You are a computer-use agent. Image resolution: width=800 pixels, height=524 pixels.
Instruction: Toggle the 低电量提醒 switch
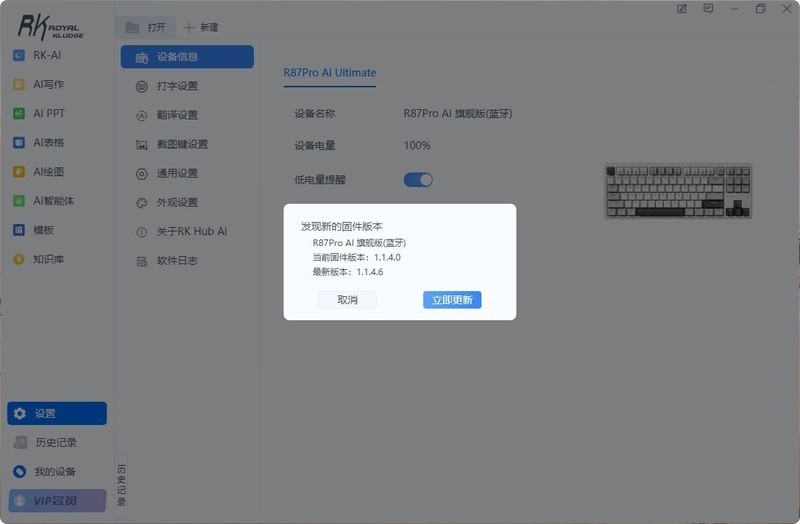tap(418, 180)
